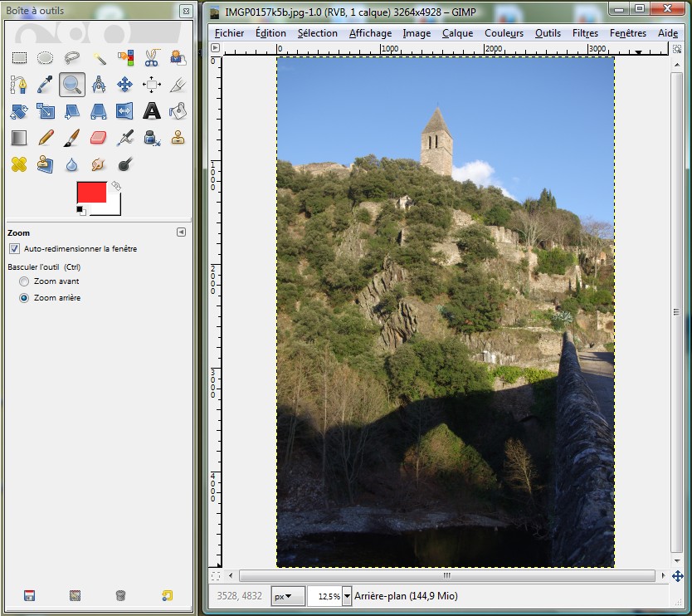Open the image menu triangle at ruler corner
692x616 pixels.
click(x=215, y=47)
